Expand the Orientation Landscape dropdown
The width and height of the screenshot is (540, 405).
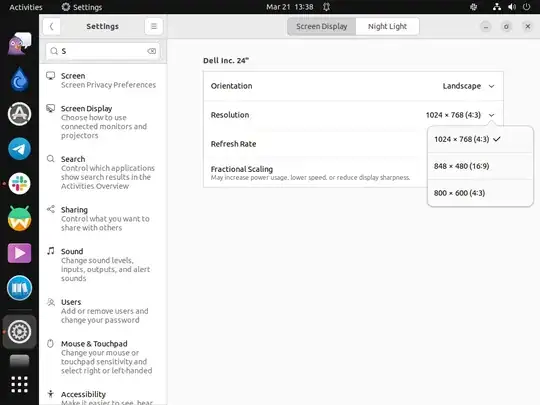click(468, 86)
